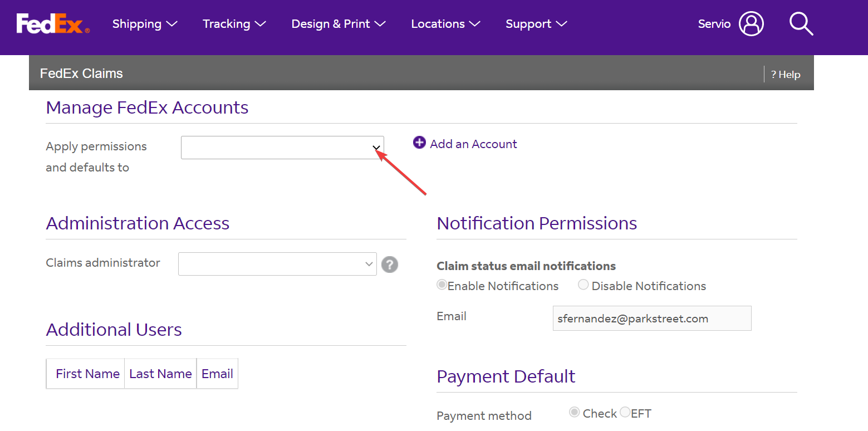
Task: Click the First Name column header
Action: pyautogui.click(x=87, y=374)
